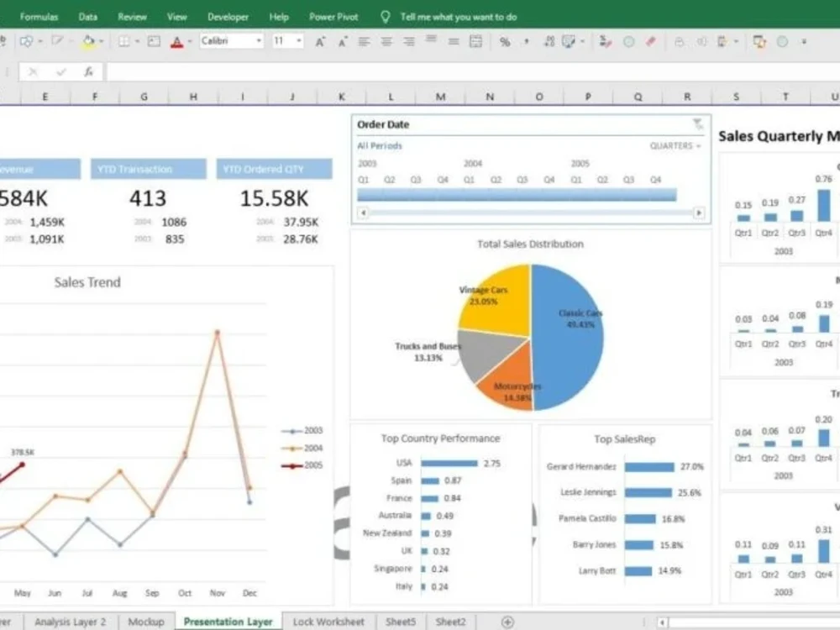The image size is (840, 630).
Task: Click the Insert Function fx icon
Action: [x=88, y=71]
